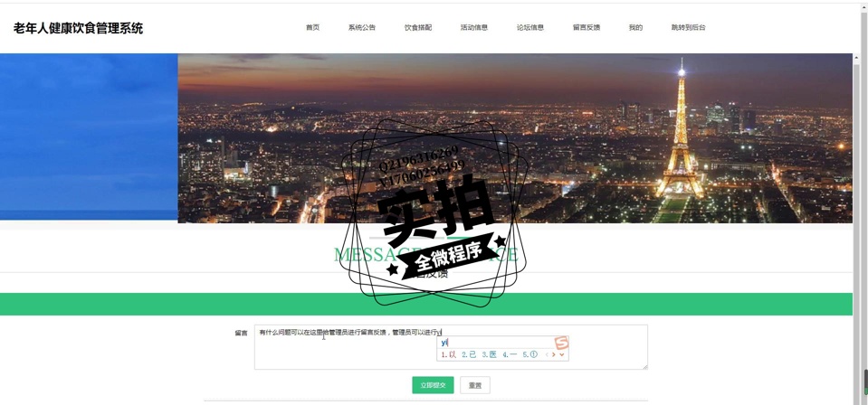This screenshot has height=405, width=868.
Task: Pick candidate 3 "医" from IME list
Action: [490, 355]
